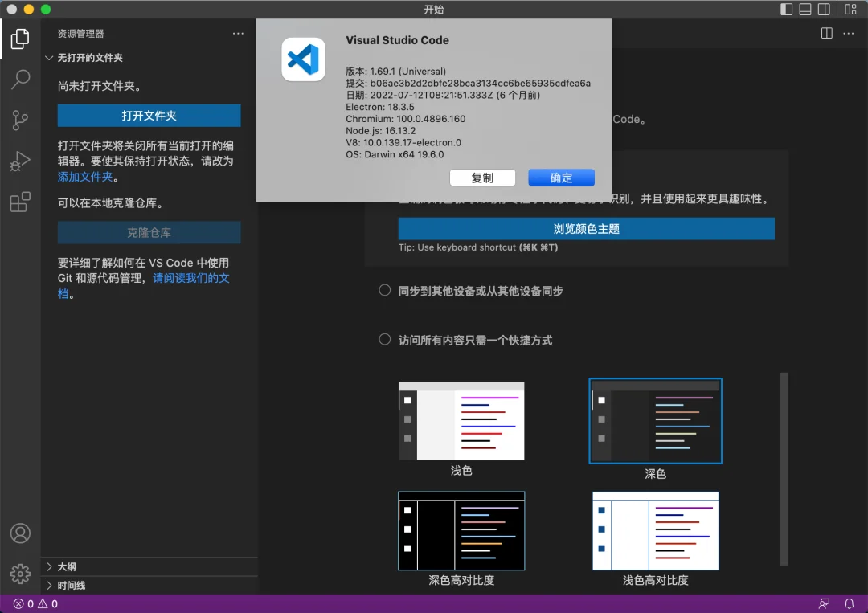The height and width of the screenshot is (613, 868).
Task: Toggle primary side bar layout icon
Action: (x=786, y=10)
